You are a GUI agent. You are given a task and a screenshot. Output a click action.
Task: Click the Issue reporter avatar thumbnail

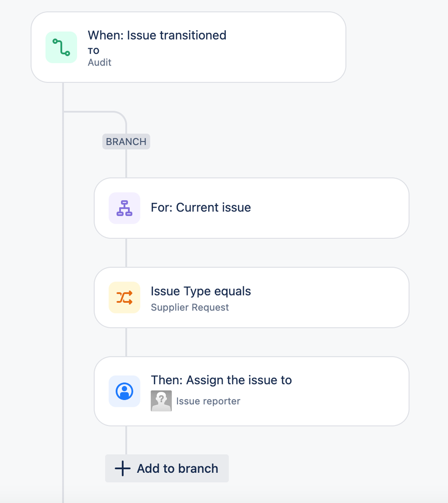click(x=161, y=401)
